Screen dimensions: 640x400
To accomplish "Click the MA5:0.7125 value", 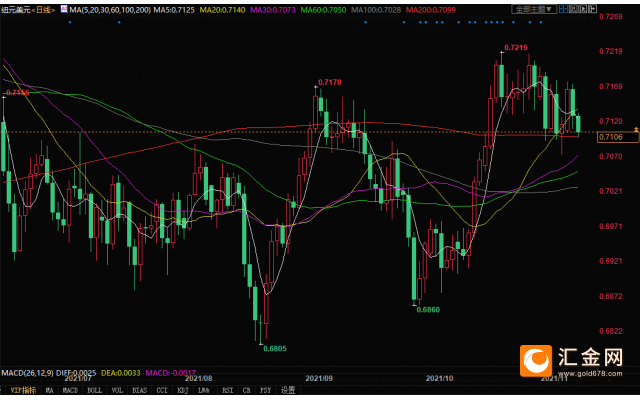I will [174, 9].
